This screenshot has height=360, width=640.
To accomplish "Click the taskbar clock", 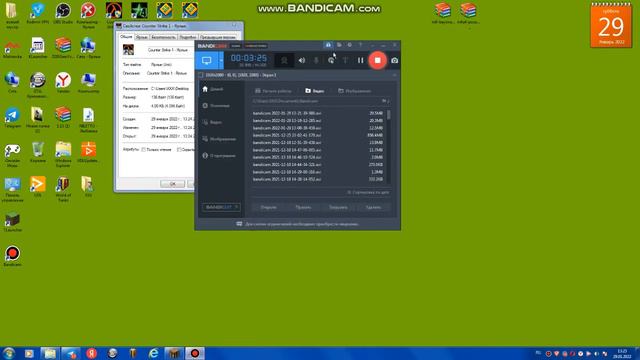I will point(622,353).
